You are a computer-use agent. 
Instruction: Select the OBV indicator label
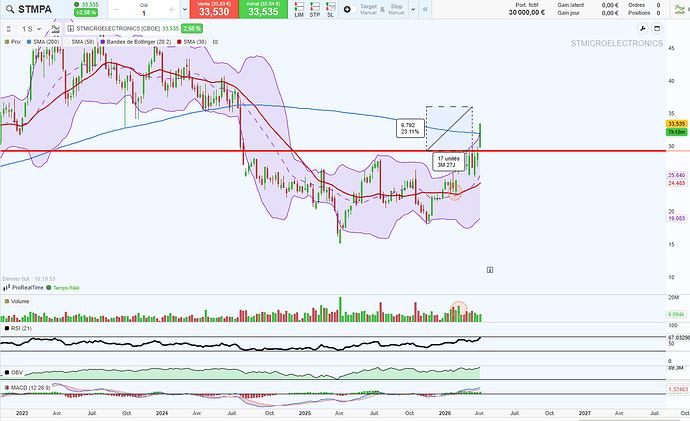click(x=14, y=373)
